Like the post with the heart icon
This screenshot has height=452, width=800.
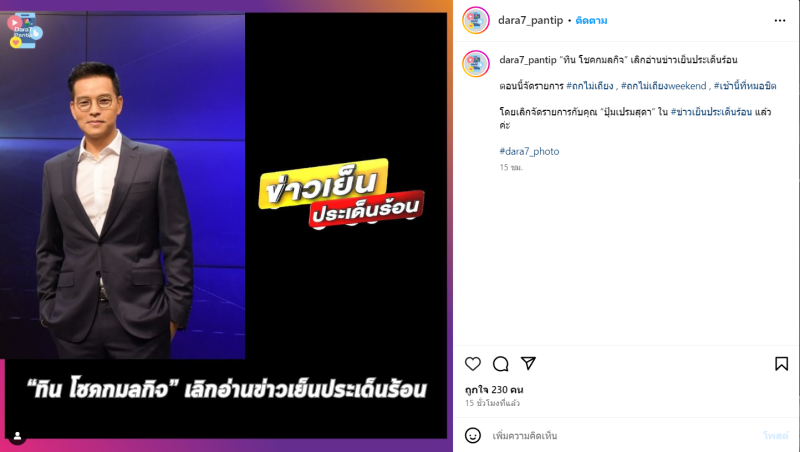(473, 364)
